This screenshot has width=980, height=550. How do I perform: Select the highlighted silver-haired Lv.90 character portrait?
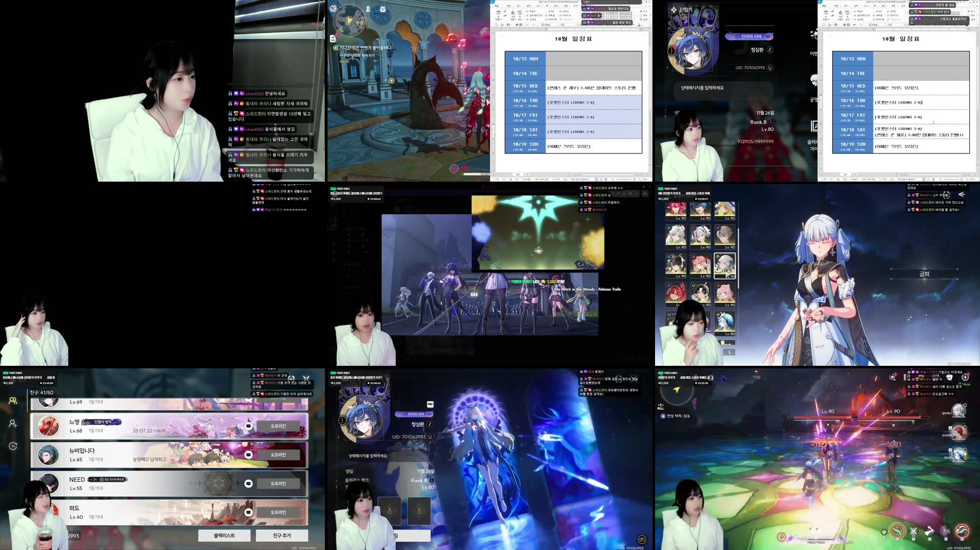coord(725,266)
